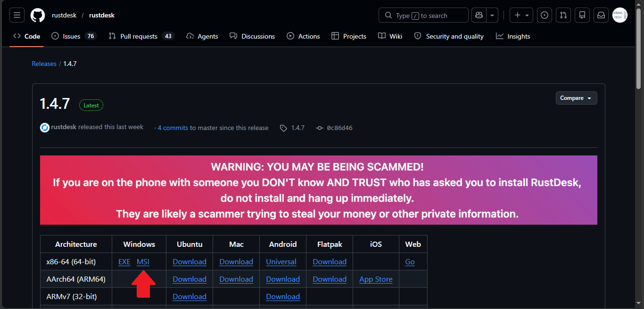Click the user profile avatar
Image resolution: width=644 pixels, height=309 pixels.
tap(620, 16)
